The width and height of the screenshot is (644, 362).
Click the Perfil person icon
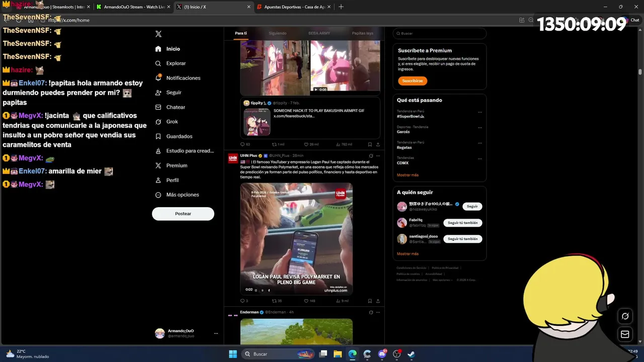(x=158, y=180)
